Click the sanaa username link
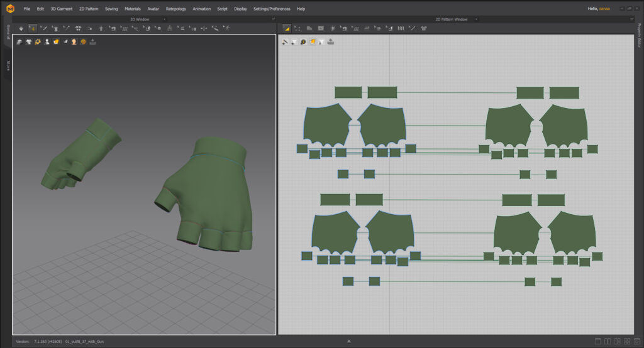The image size is (644, 348). 604,9
